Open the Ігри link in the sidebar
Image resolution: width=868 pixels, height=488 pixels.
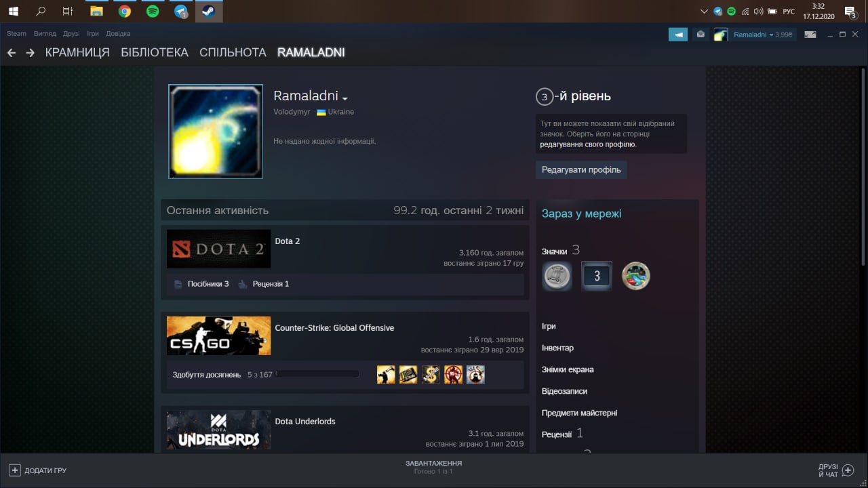[x=549, y=326]
